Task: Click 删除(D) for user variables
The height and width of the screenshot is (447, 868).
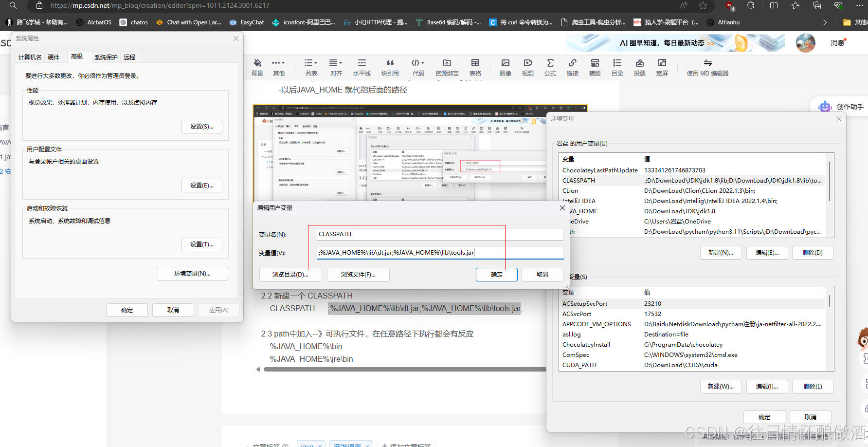Action: pyautogui.click(x=813, y=253)
